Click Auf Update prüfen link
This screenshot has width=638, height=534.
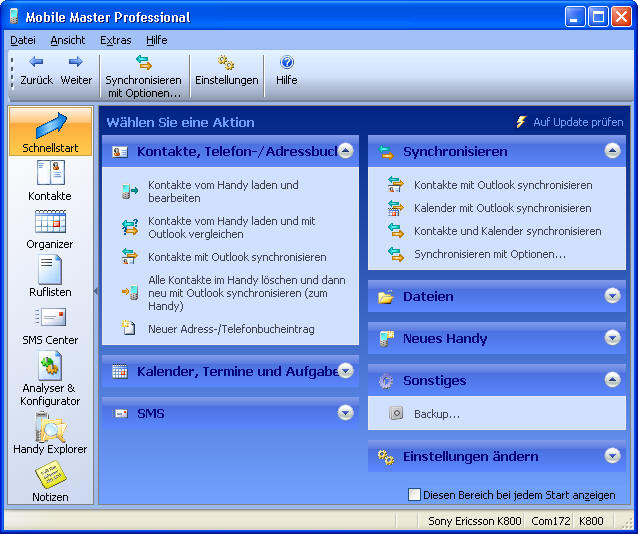point(578,122)
